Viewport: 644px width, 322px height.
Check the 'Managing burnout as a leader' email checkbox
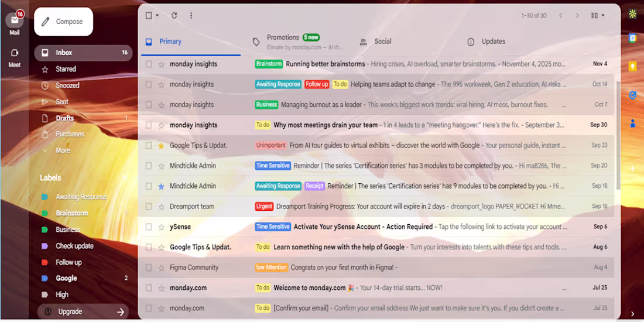[149, 105]
